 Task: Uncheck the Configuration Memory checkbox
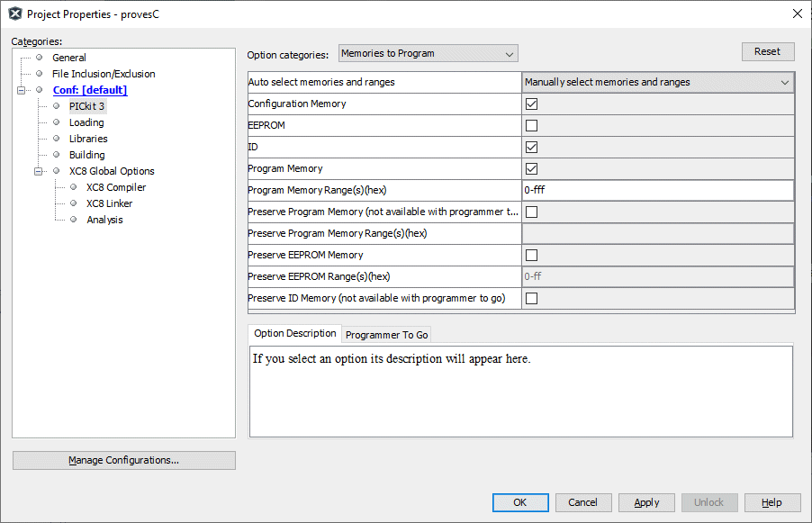[x=531, y=104]
